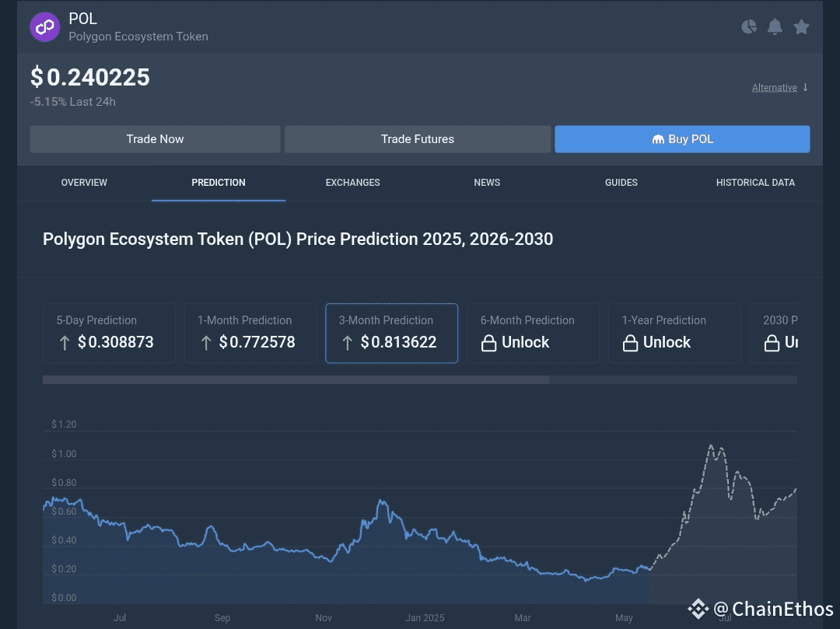The image size is (840, 629).
Task: Switch to the Overview tab
Action: (84, 183)
